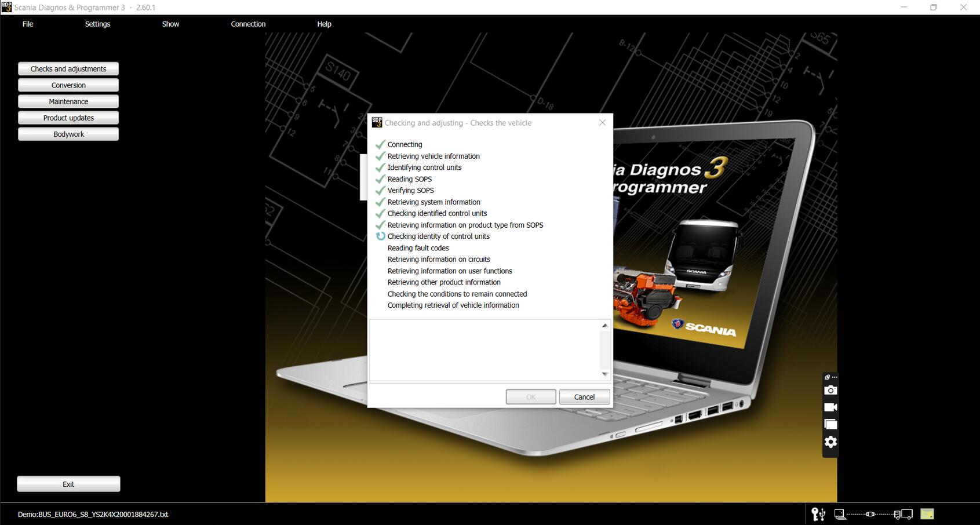Click the green checkmark next to Connecting
Viewport: 980px width, 525px height.
pos(380,144)
